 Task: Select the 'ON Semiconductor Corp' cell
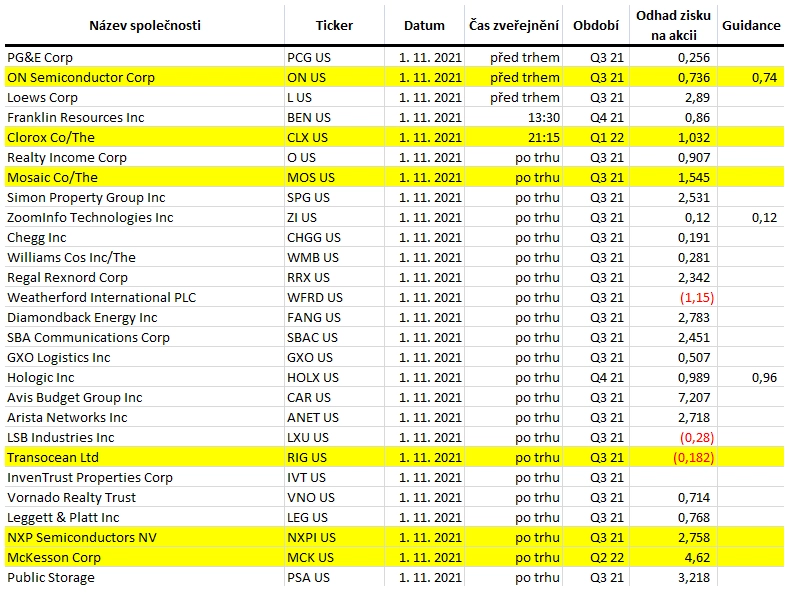[x=145, y=78]
